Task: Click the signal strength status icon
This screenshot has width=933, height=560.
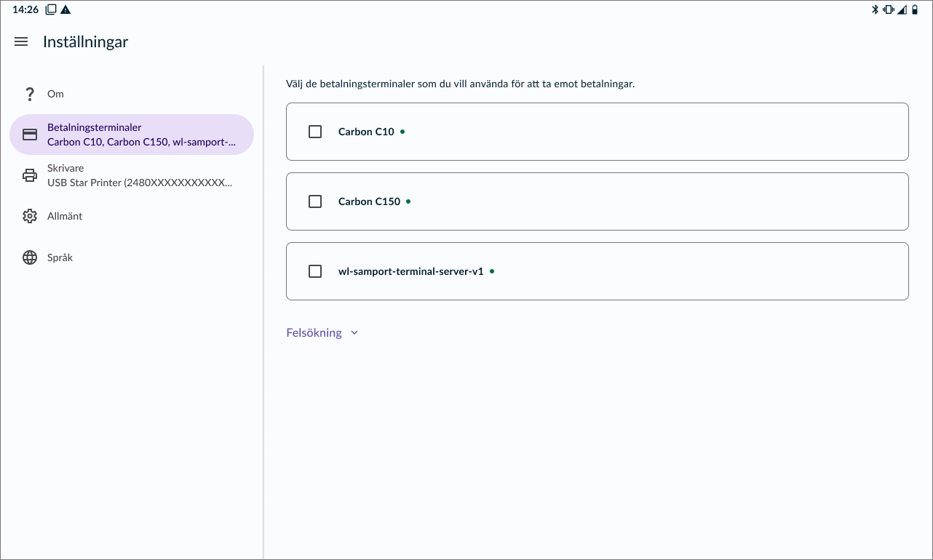Action: tap(902, 9)
